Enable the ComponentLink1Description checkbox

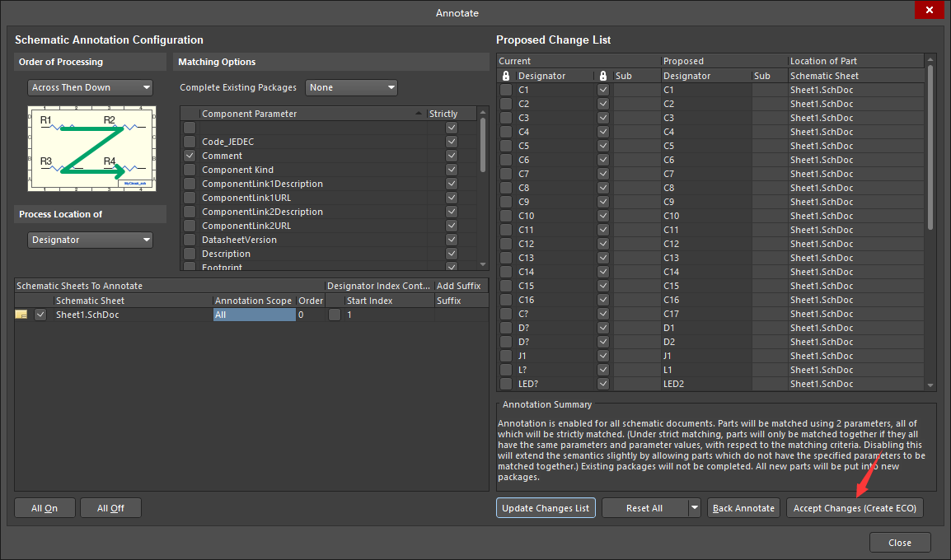190,184
